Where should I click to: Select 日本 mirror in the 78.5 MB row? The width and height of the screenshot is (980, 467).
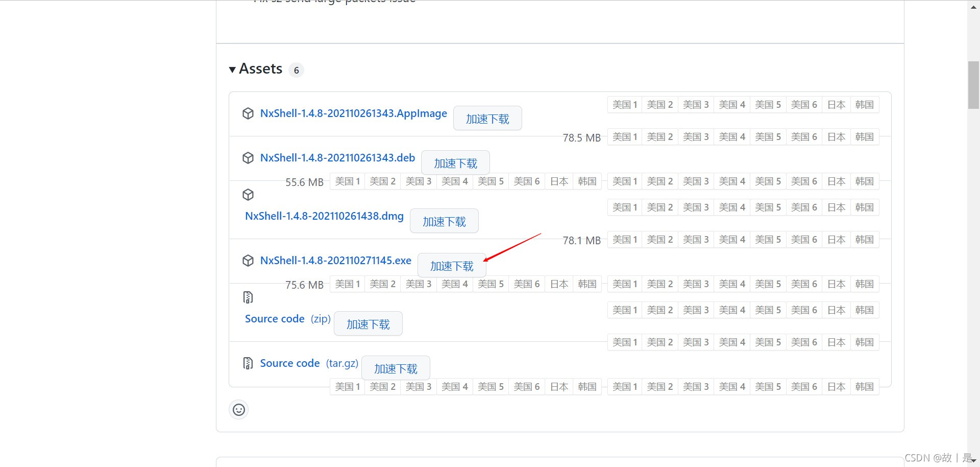(x=837, y=137)
